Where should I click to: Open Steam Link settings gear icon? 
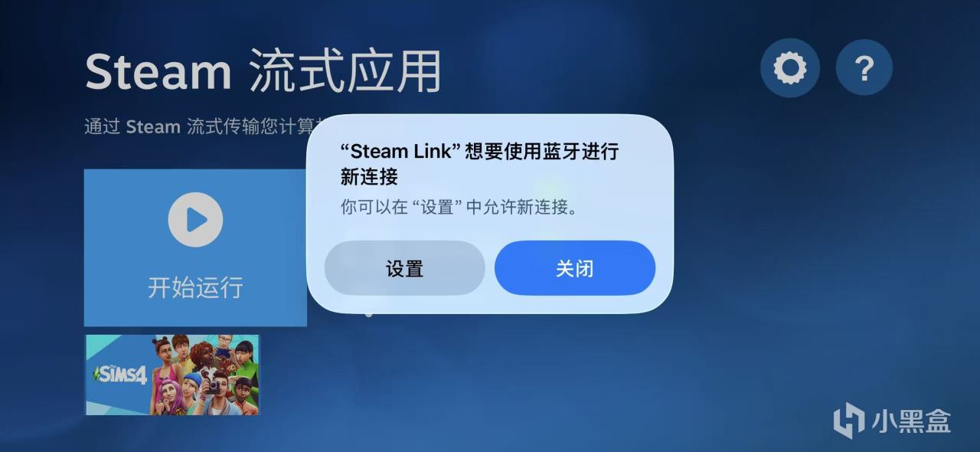click(x=790, y=68)
